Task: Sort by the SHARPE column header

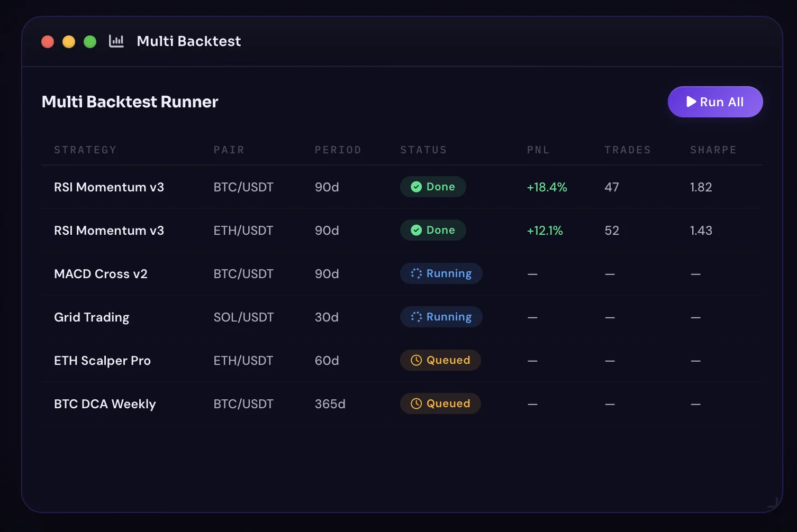Action: click(713, 150)
